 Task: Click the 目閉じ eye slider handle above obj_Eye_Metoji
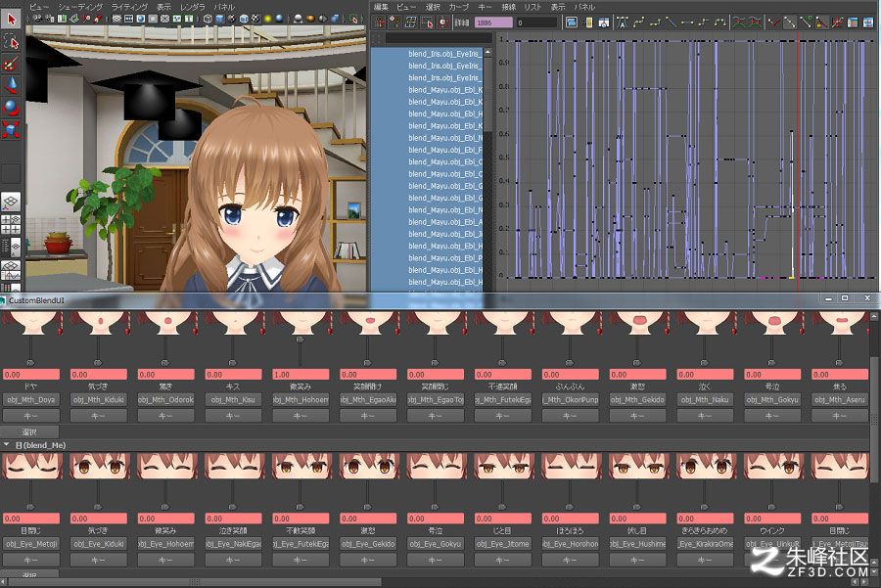[x=30, y=507]
